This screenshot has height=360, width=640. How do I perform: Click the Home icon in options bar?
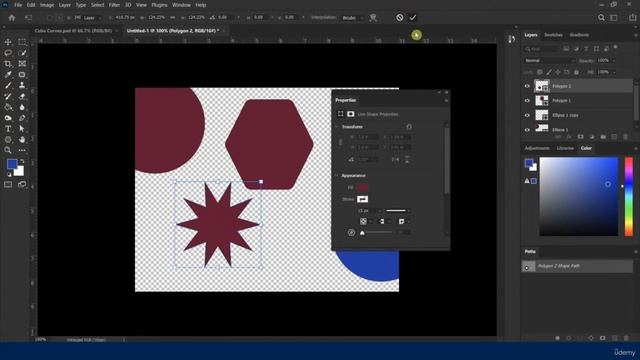[12, 18]
